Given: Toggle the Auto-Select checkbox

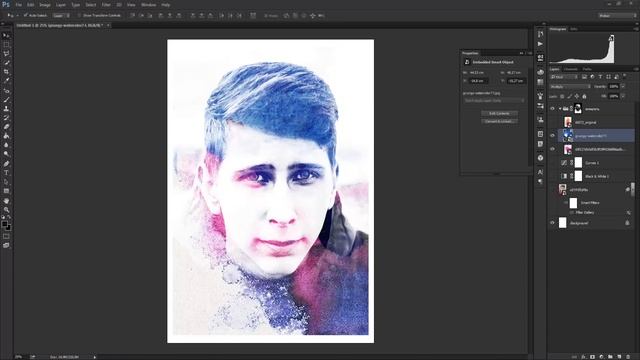Looking at the screenshot, I should (x=25, y=16).
